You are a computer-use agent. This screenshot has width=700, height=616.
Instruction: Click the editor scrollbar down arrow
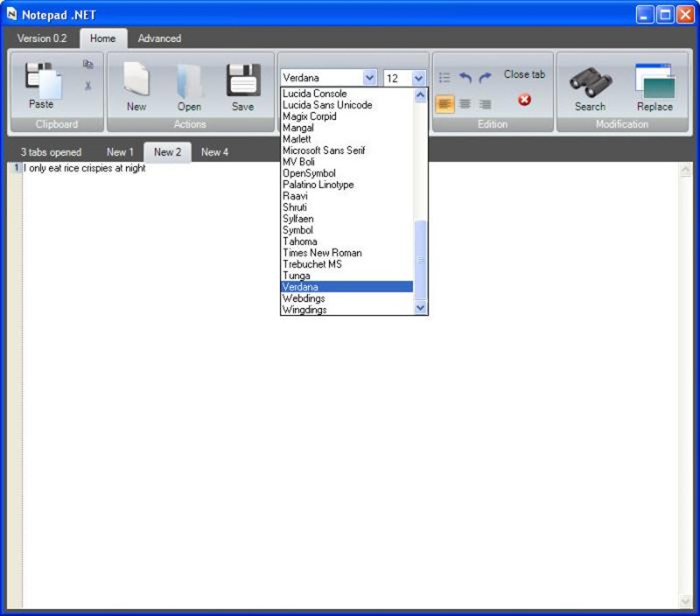(686, 602)
